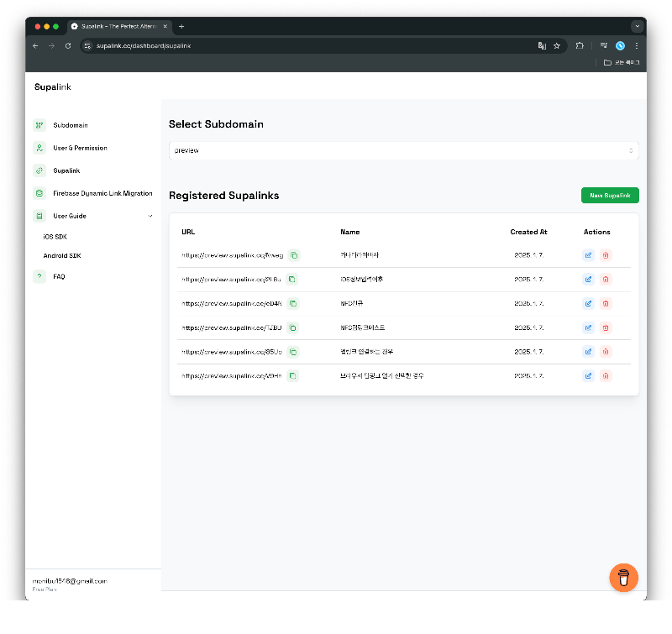
Task: Open the User & Permission sidebar icon
Action: 39,148
